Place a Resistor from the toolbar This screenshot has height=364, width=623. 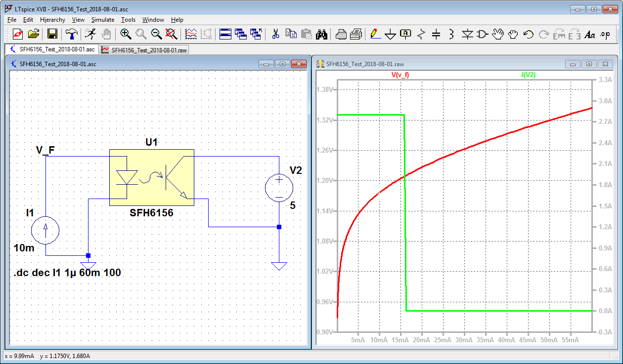pos(421,34)
